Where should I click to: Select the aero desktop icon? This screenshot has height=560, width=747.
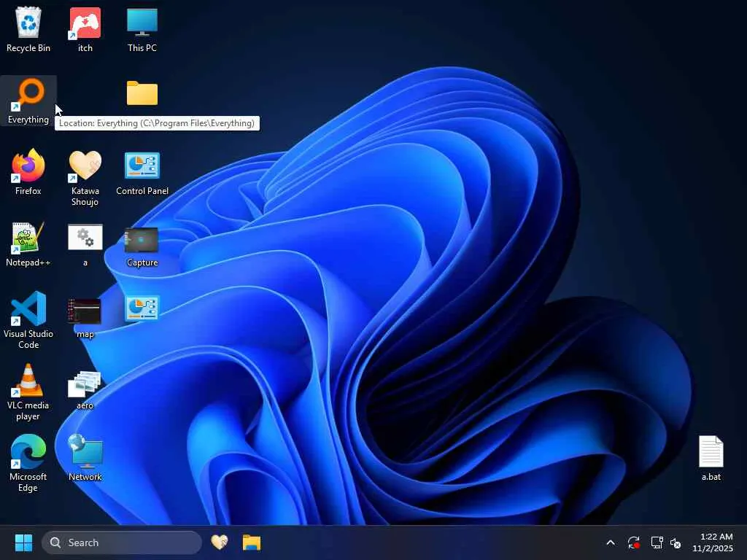[85, 391]
